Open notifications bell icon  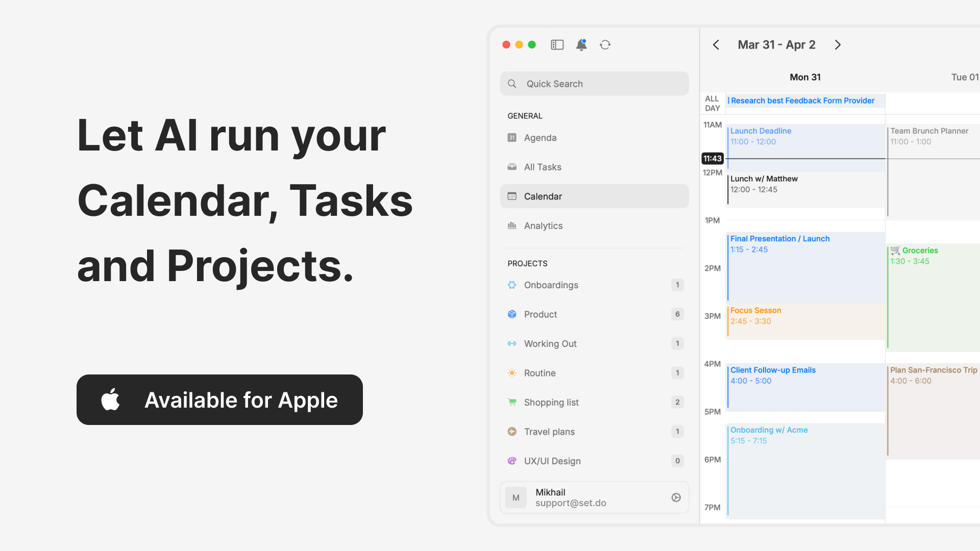[x=581, y=45]
